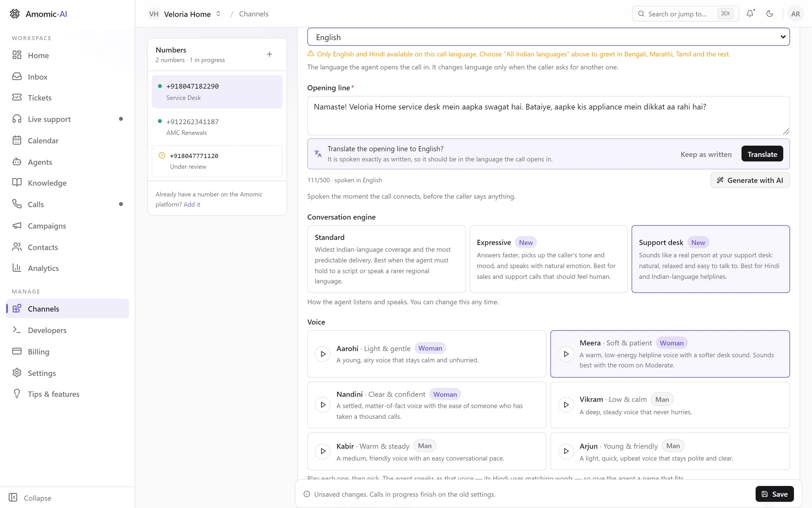
Task: Open Billing in the sidebar
Action: click(x=68, y=352)
